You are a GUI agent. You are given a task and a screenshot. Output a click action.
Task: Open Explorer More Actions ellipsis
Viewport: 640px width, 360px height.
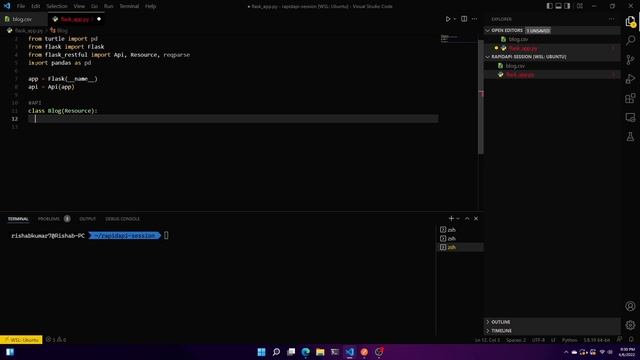pyautogui.click(x=611, y=19)
